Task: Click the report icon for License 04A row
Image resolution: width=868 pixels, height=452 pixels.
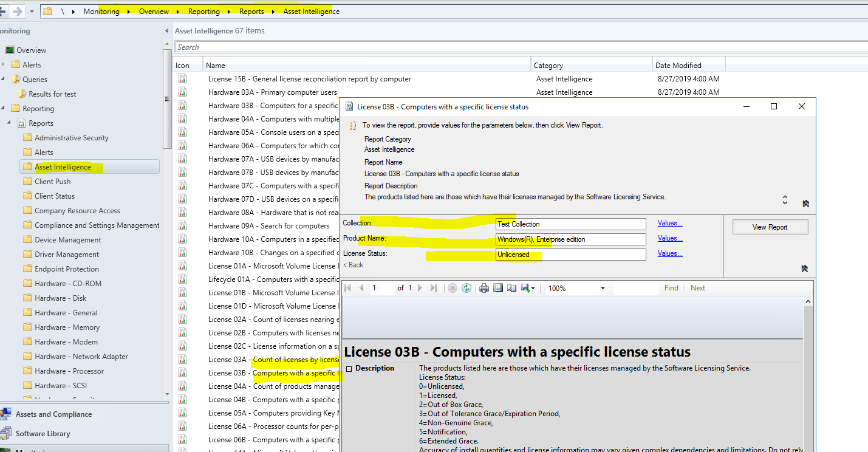Action: 182,386
